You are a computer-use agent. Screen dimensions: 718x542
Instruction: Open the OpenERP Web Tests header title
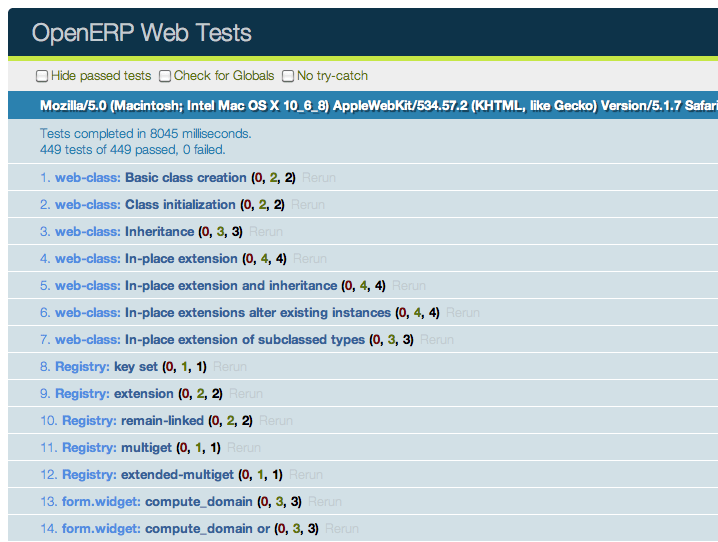tap(141, 33)
